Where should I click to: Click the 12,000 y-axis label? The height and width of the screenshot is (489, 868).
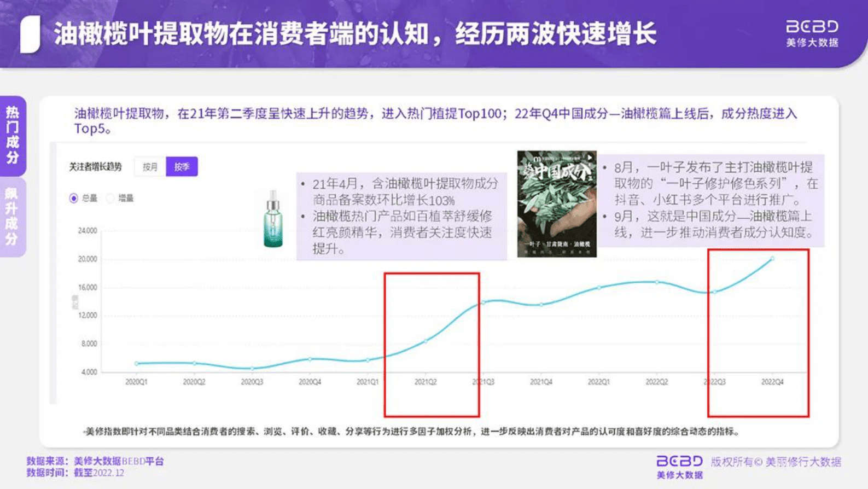(88, 316)
